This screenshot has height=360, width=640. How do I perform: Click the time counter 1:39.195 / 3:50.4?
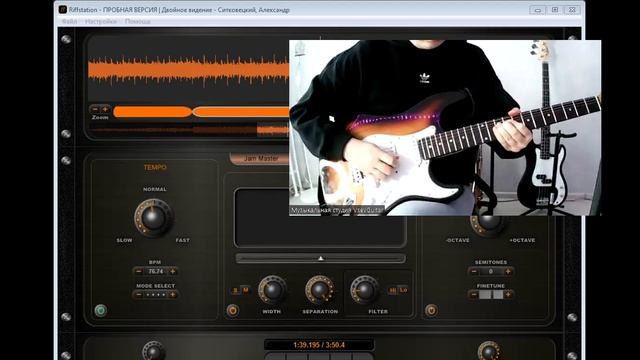tap(319, 345)
